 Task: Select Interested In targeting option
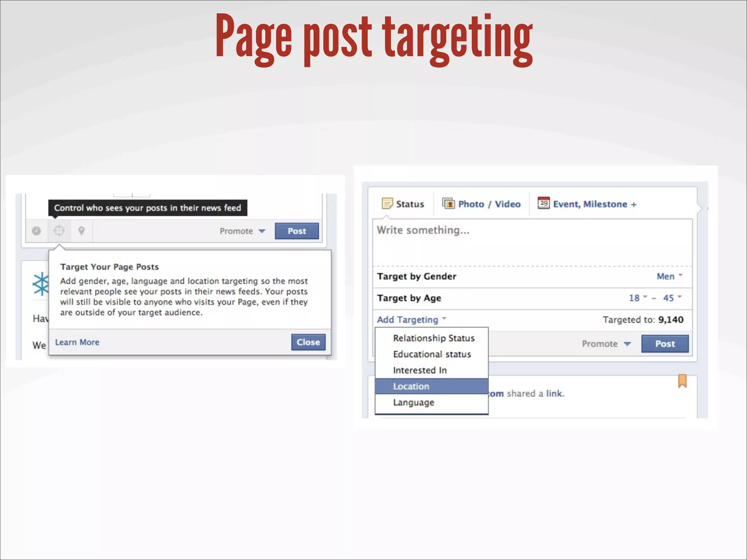point(431,370)
